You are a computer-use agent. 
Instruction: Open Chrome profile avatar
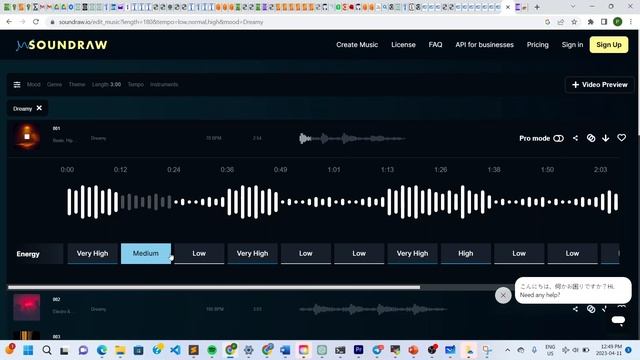(618, 22)
